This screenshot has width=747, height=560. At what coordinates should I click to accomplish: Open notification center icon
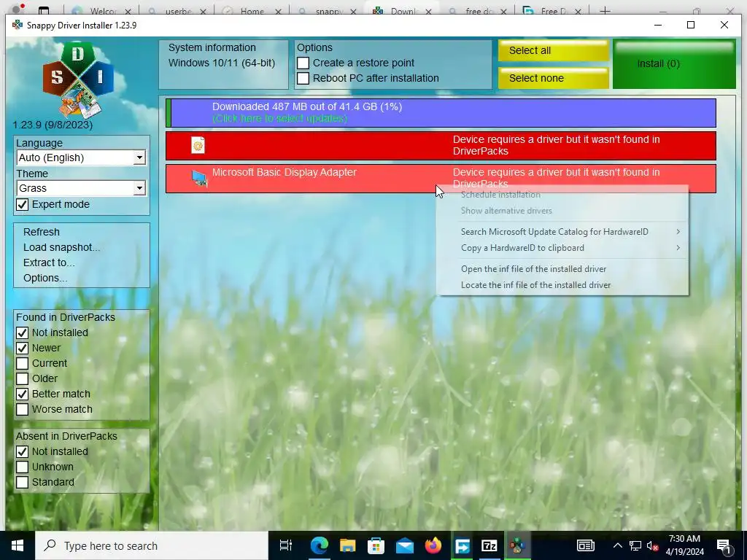coord(724,545)
